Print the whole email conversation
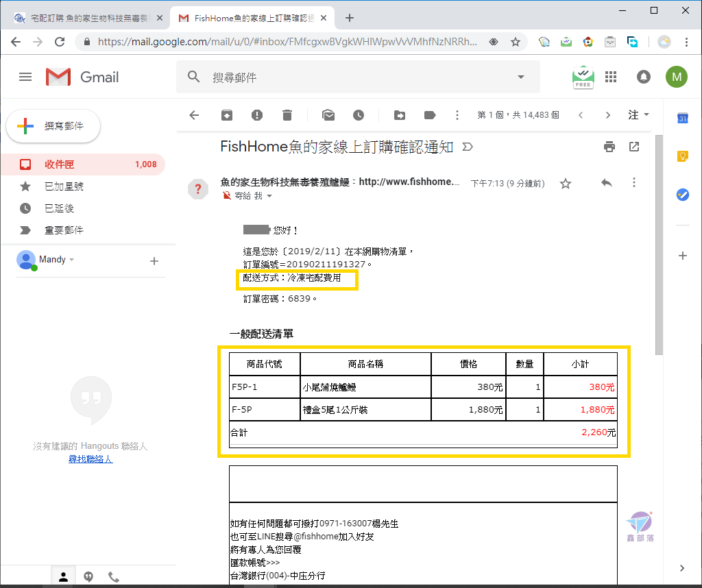702x588 pixels. 609,147
